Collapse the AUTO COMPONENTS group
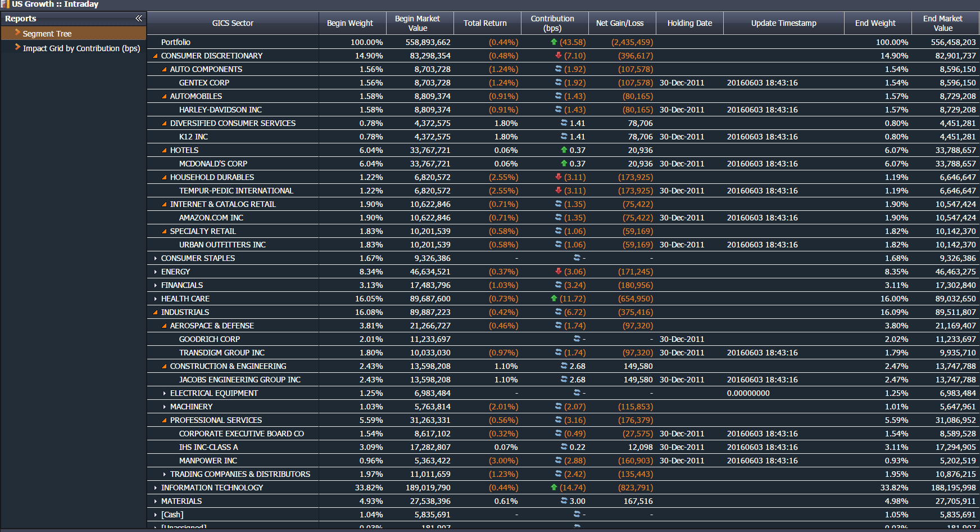Screen dimensions: 980x532 [x=165, y=70]
